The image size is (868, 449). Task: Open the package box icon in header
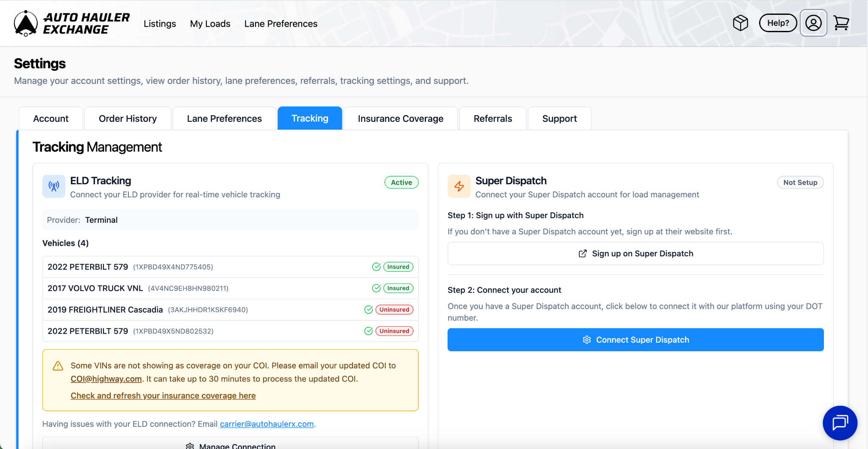coord(740,23)
